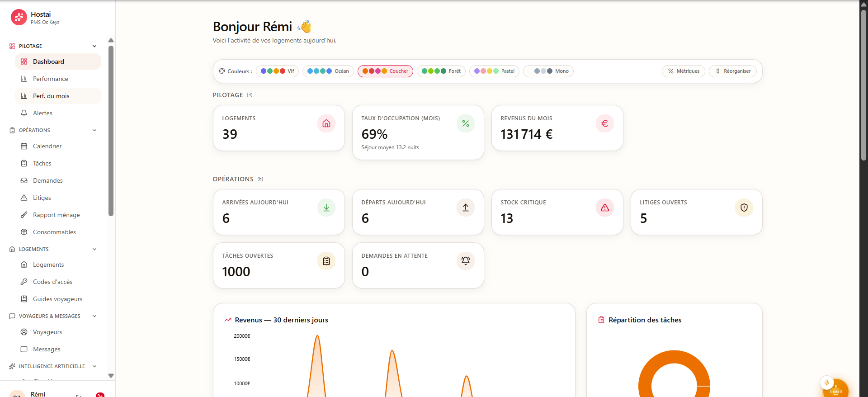
Task: Click the upload-arrow icon on Départs aujourd'hui card
Action: pos(466,208)
